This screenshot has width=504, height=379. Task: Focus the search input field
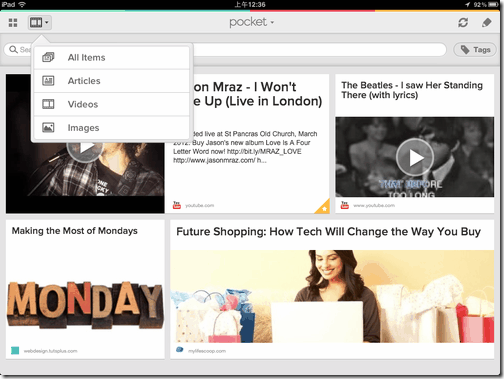tap(225, 49)
